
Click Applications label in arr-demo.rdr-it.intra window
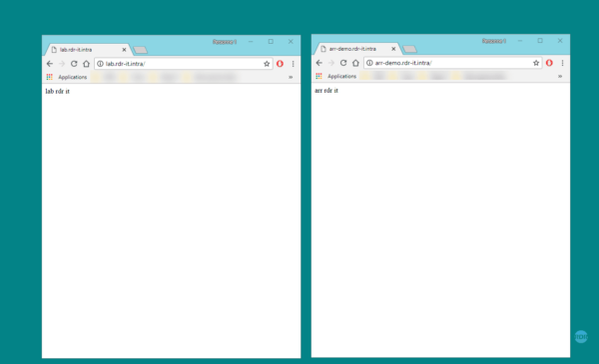tap(341, 77)
